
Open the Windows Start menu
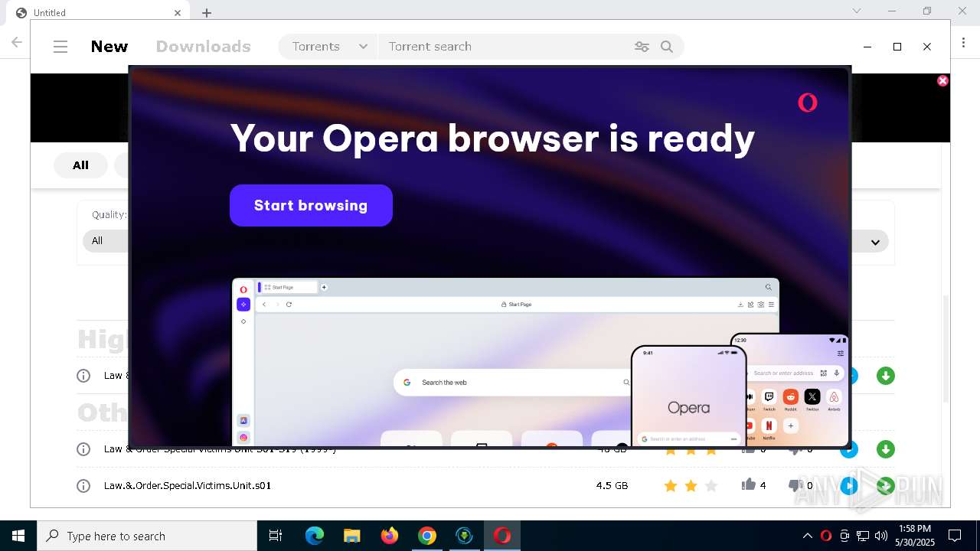pos(18,536)
